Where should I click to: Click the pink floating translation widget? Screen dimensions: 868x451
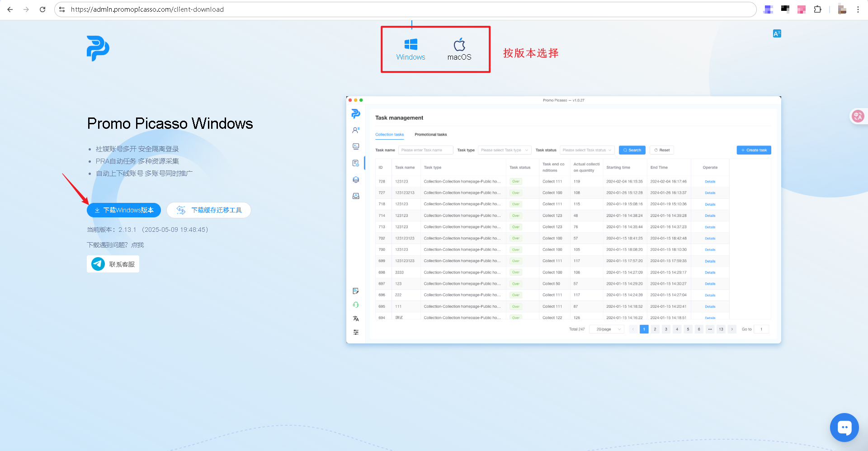click(857, 116)
